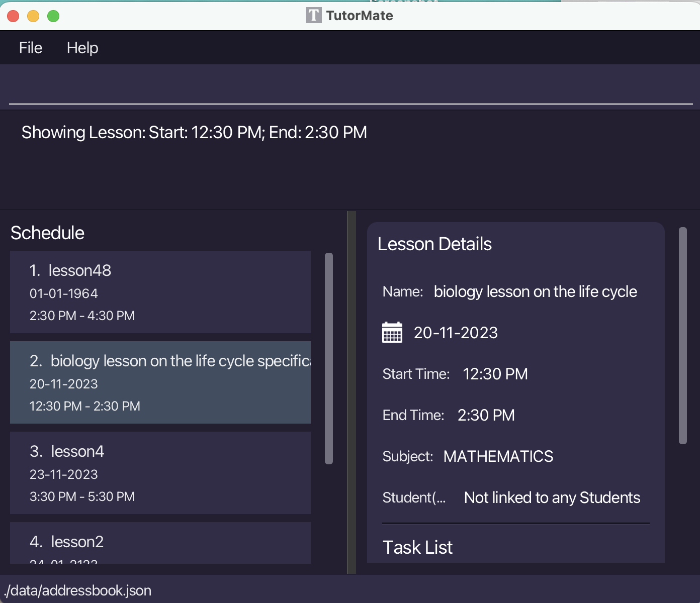This screenshot has width=700, height=603.
Task: Click the date 20-11-2023 in Lesson Details
Action: [456, 333]
